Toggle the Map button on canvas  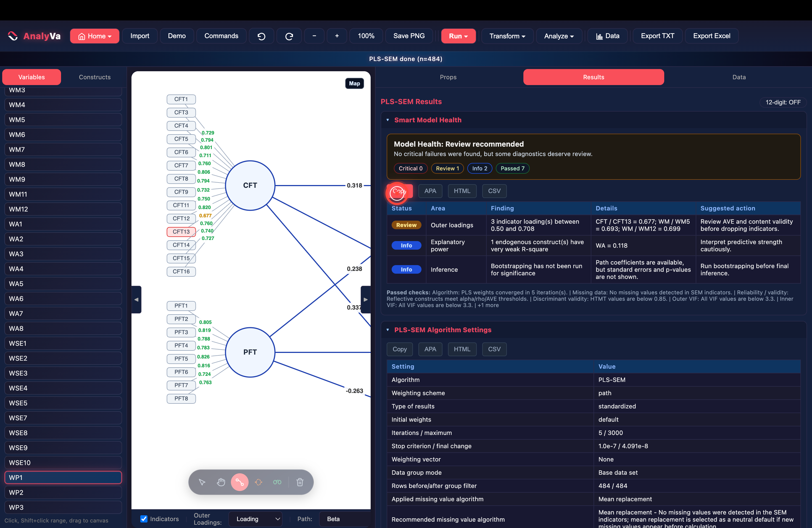pos(354,83)
